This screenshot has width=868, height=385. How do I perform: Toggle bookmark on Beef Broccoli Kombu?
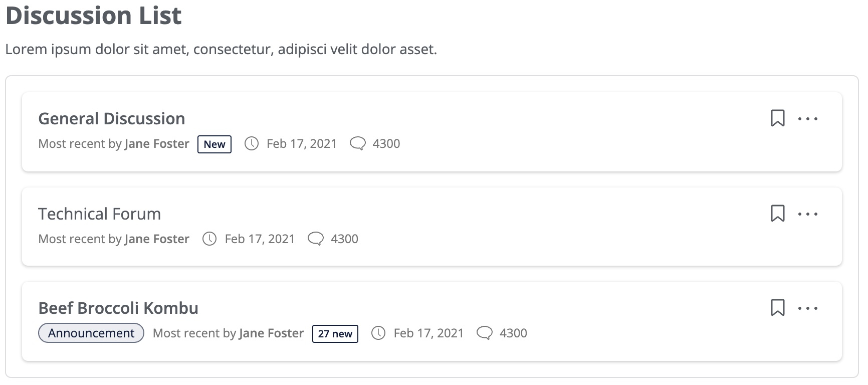point(777,308)
